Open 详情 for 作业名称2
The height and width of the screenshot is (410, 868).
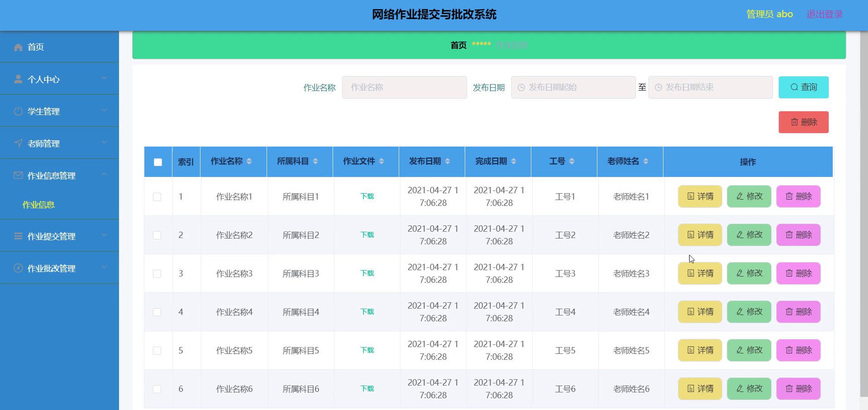700,235
